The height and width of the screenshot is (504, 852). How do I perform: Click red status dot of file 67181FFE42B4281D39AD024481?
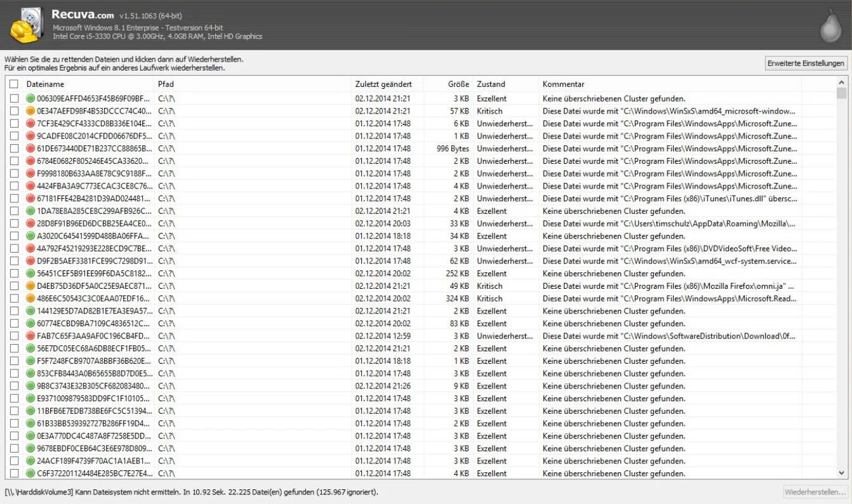(30, 199)
